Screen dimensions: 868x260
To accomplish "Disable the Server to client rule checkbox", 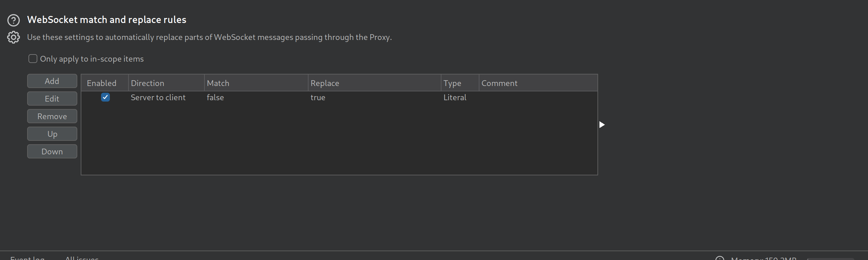I will (105, 97).
